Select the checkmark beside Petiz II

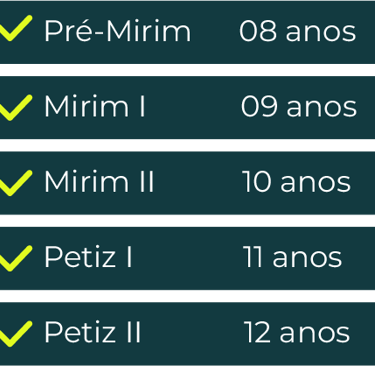click(x=15, y=334)
